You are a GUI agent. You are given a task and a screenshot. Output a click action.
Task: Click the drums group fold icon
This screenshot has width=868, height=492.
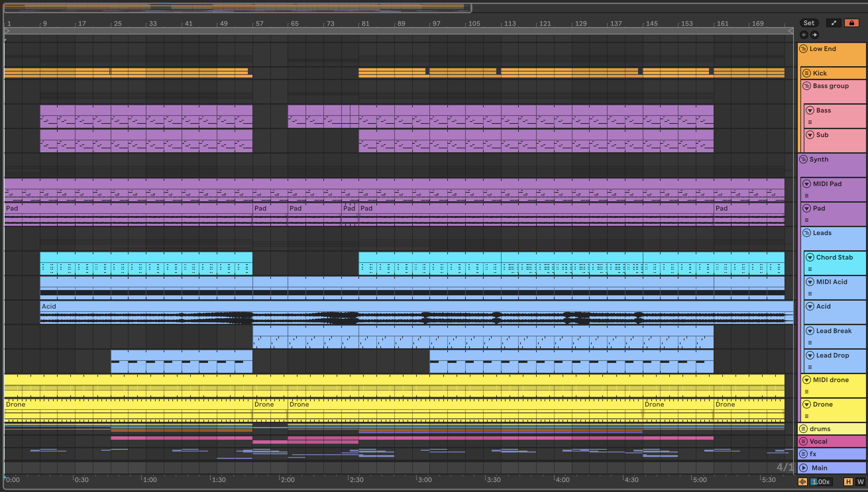803,429
